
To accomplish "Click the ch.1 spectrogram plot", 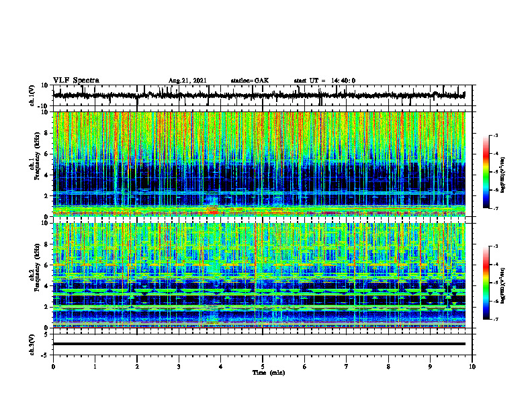I will coord(259,164).
